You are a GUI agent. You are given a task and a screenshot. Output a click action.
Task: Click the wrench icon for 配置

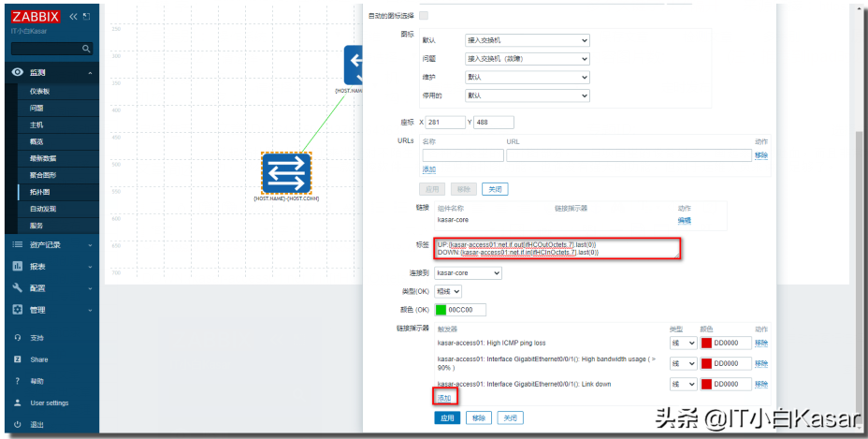coord(18,288)
